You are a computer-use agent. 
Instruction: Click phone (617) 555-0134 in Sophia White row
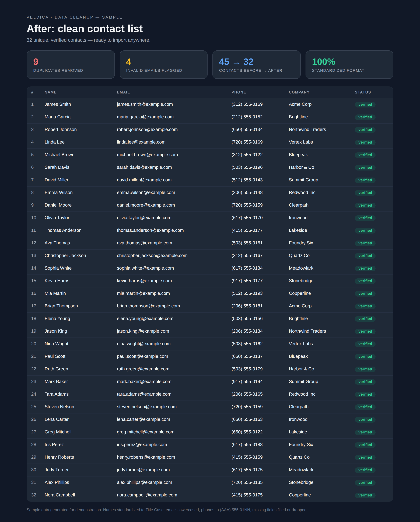click(x=247, y=268)
